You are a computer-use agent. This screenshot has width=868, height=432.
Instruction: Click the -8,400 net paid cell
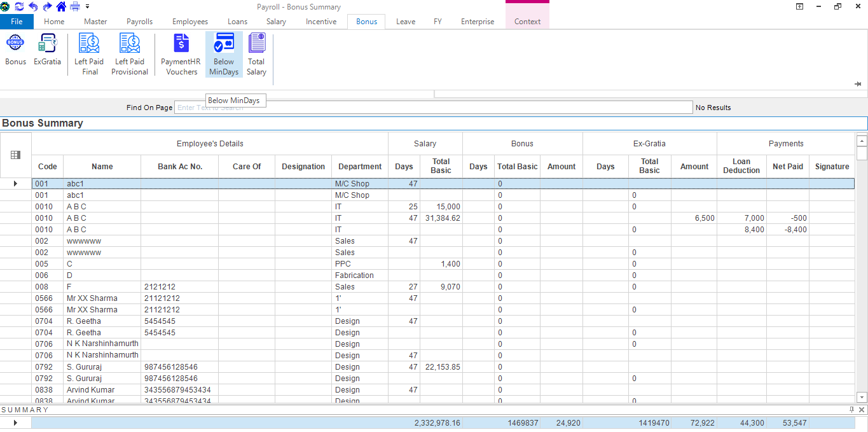(788, 230)
